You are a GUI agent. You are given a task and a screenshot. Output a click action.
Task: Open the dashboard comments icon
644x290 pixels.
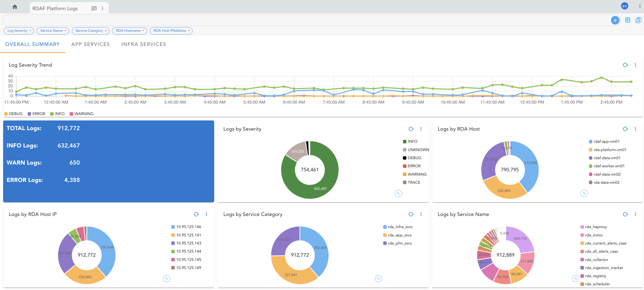94,9
